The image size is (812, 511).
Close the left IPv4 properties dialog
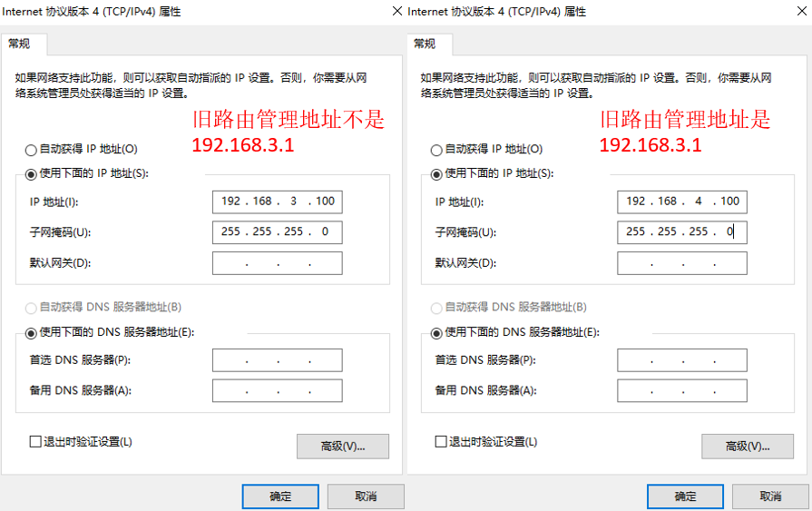[396, 12]
